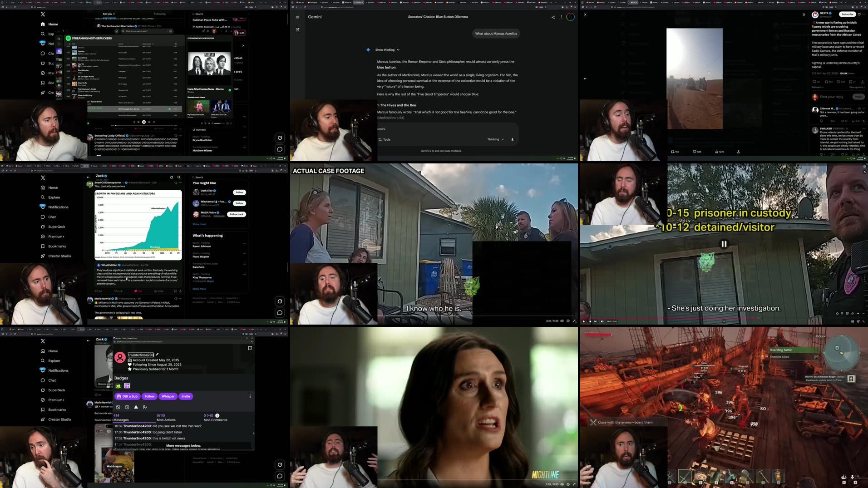Like the Mali video below the media
Viewport: 868px width, 488px height.
(696, 152)
